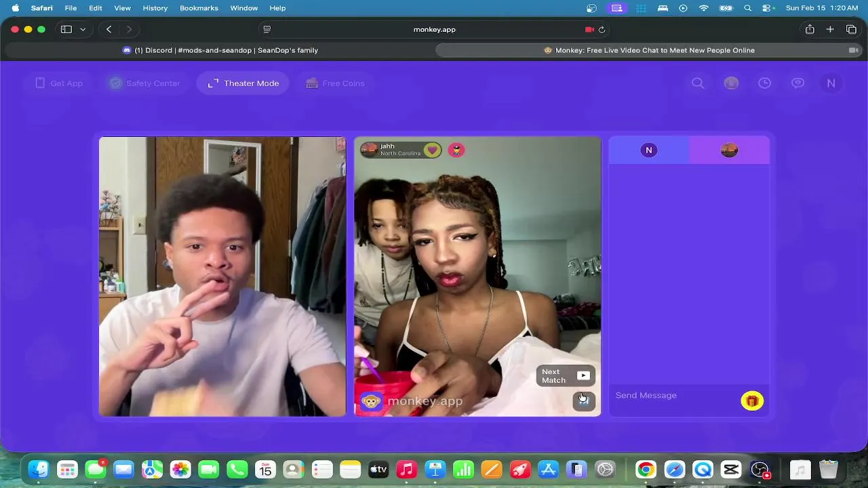Image resolution: width=868 pixels, height=488 pixels.
Task: Open the App Store from the Dock
Action: 548,469
